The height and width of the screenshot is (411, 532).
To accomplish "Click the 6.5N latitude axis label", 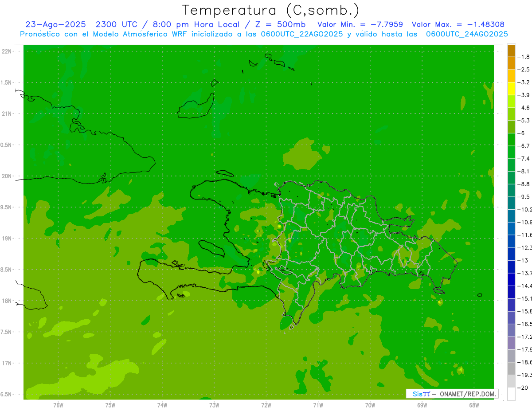I will pyautogui.click(x=6, y=394).
